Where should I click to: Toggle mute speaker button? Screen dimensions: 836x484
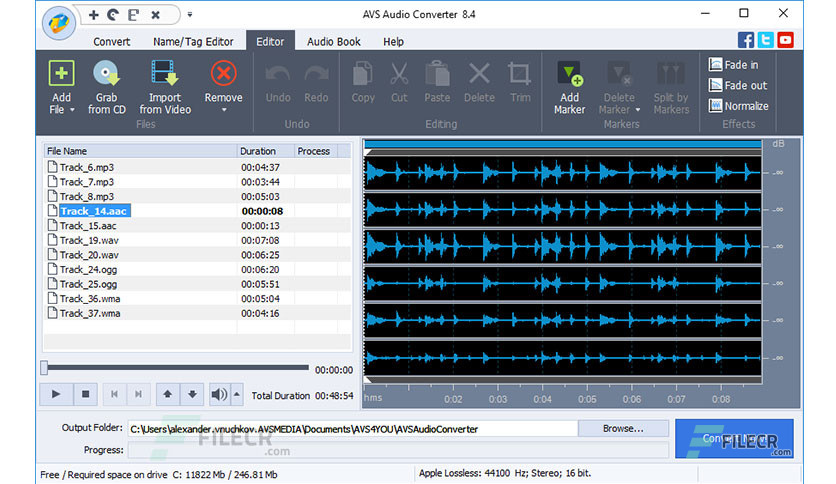(x=219, y=394)
